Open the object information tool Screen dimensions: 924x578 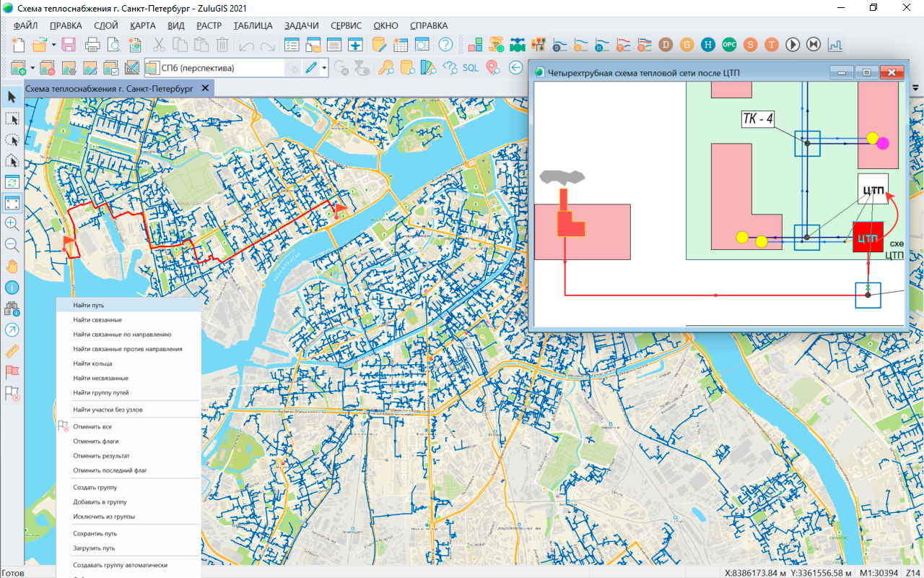(12, 288)
